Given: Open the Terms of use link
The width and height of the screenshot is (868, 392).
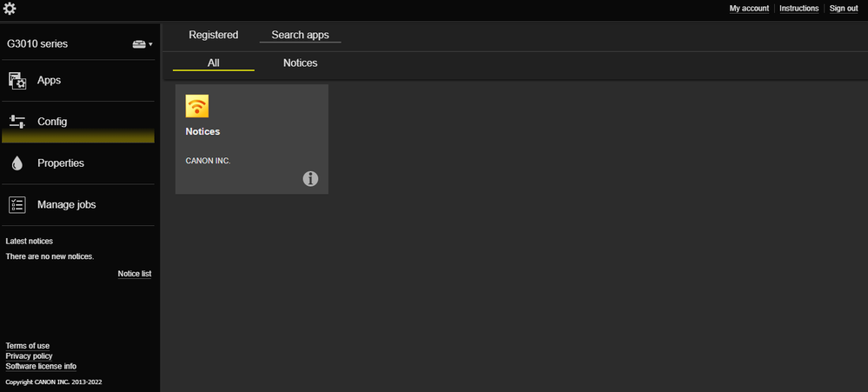Looking at the screenshot, I should 28,345.
